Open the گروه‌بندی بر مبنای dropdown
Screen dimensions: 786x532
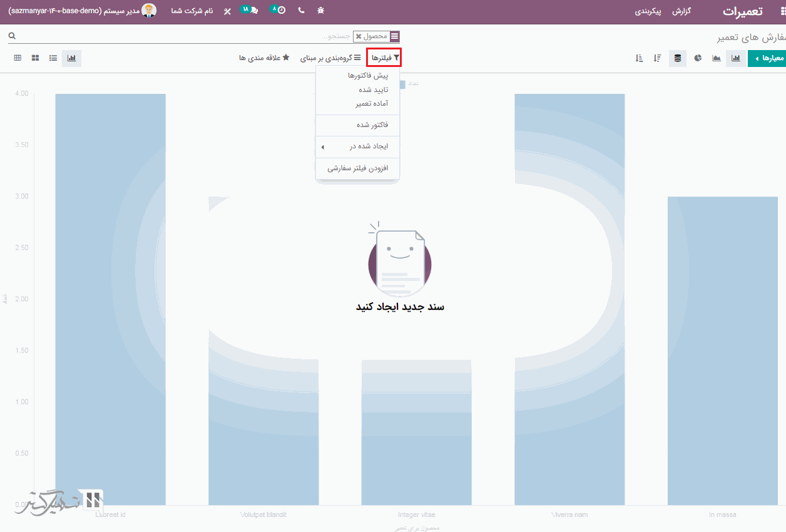(327, 58)
